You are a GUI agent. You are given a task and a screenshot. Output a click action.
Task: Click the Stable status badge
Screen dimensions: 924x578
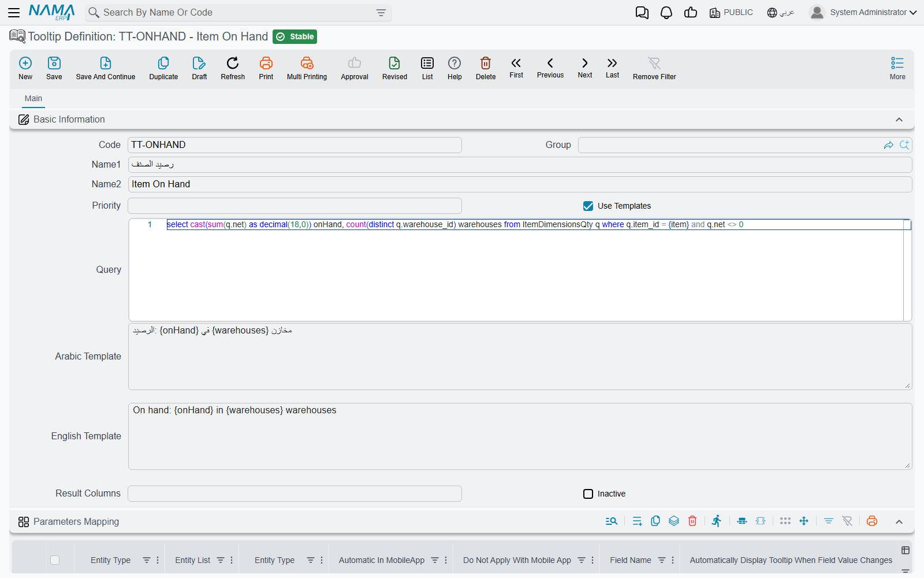tap(295, 36)
